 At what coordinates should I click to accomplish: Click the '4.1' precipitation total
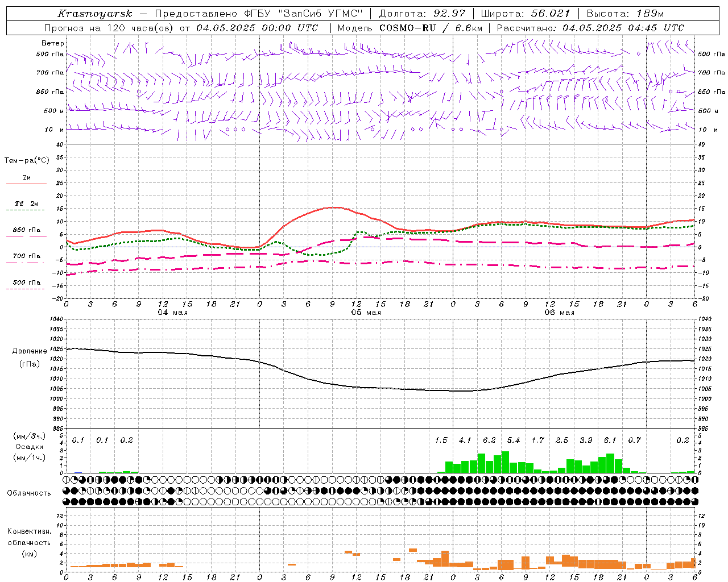coord(465,440)
